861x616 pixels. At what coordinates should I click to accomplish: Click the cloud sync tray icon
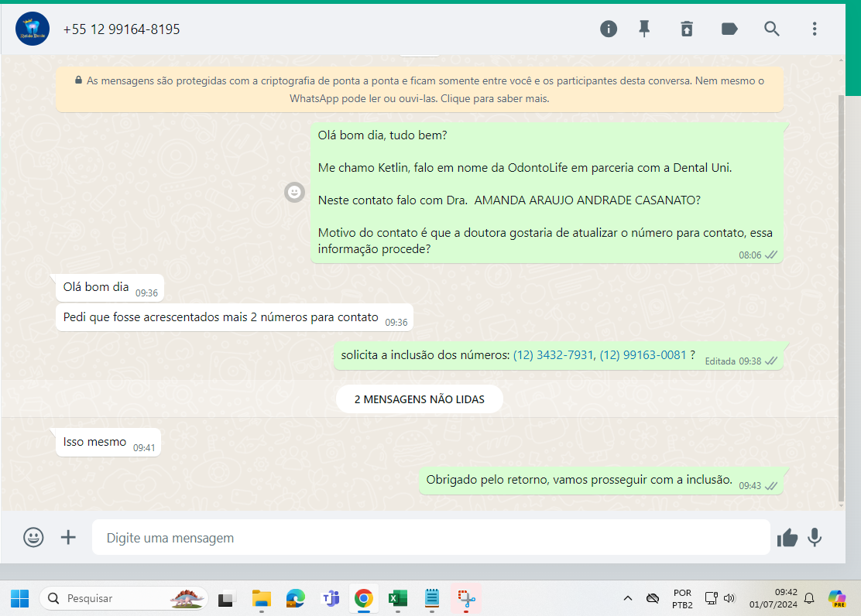[x=653, y=598]
